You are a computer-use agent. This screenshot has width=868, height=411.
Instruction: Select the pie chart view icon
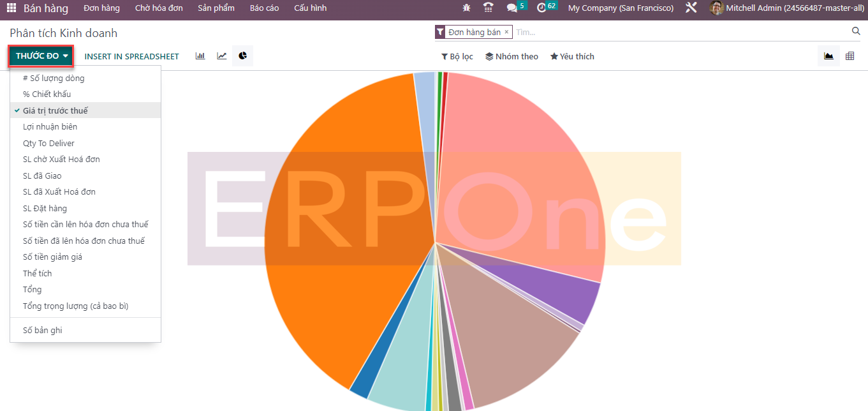[243, 56]
